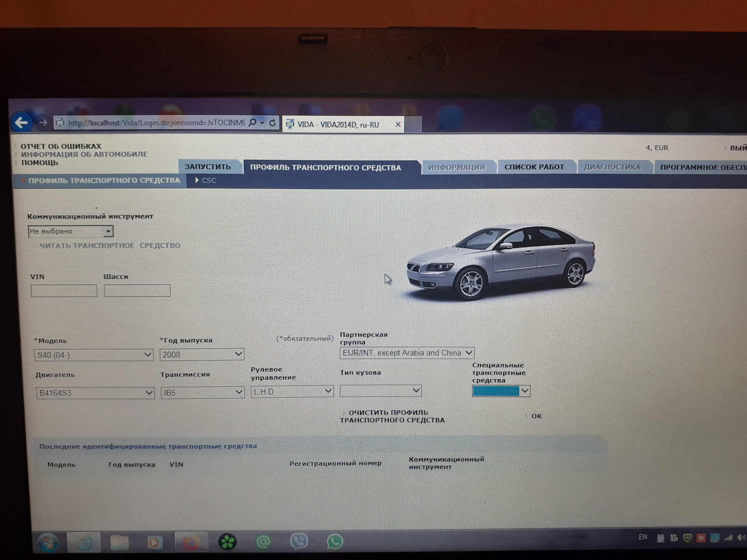The height and width of the screenshot is (560, 747).
Task: Click into the VIN input field
Action: 64,291
